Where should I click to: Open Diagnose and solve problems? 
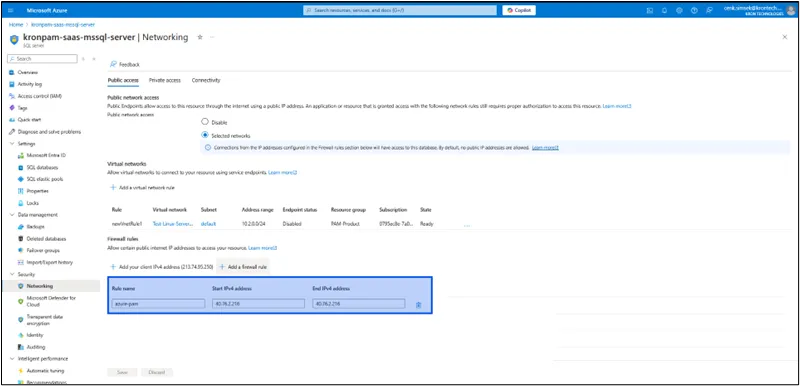[x=49, y=132]
